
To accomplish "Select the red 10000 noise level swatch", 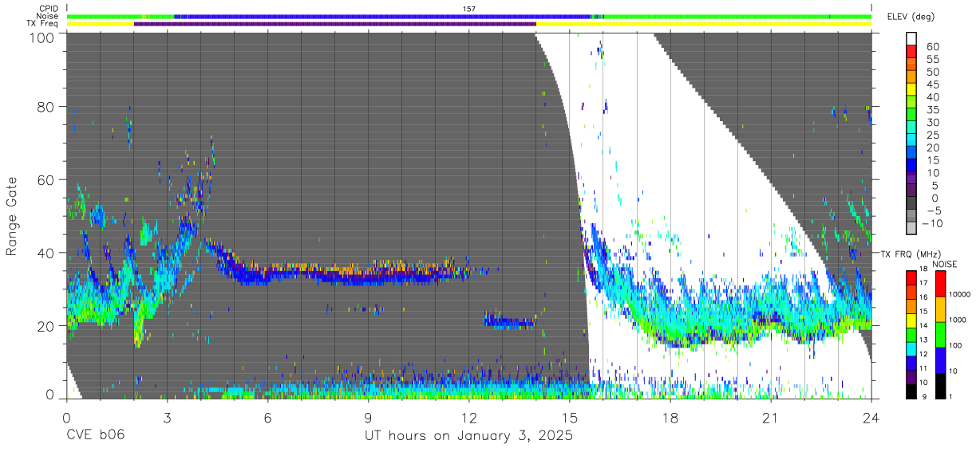I will tap(941, 284).
